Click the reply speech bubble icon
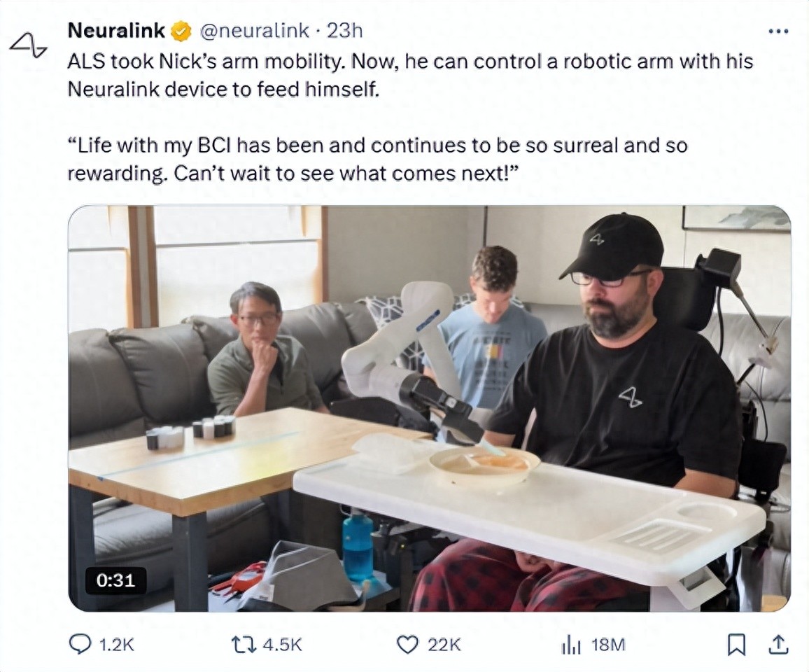 (x=80, y=645)
